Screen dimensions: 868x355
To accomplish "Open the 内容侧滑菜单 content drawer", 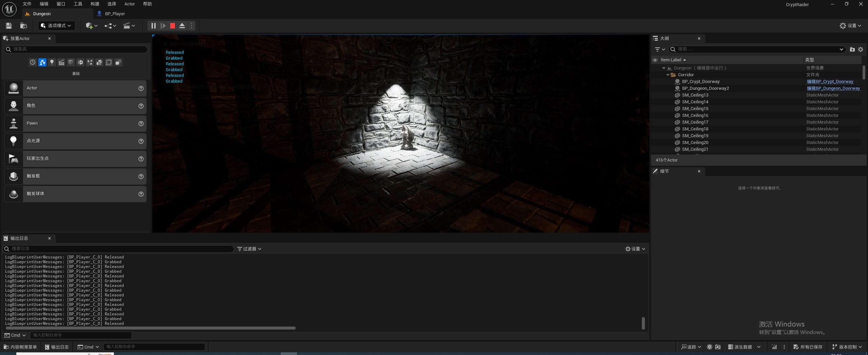I will point(20,347).
